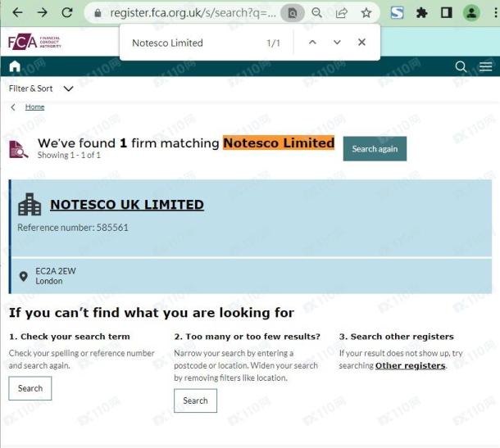Image resolution: width=500 pixels, height=448 pixels.
Task: Click the address bar URL
Action: pos(193,13)
